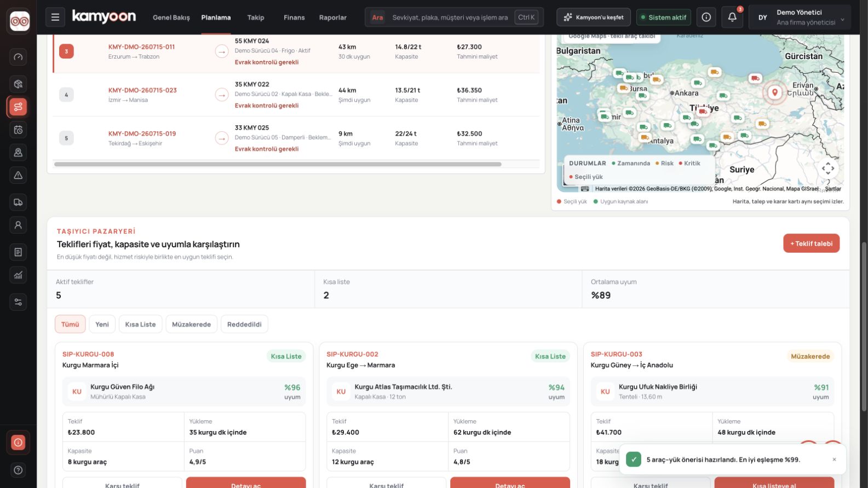Image resolution: width=868 pixels, height=488 pixels.
Task: Open the notifications bell
Action: point(732,18)
